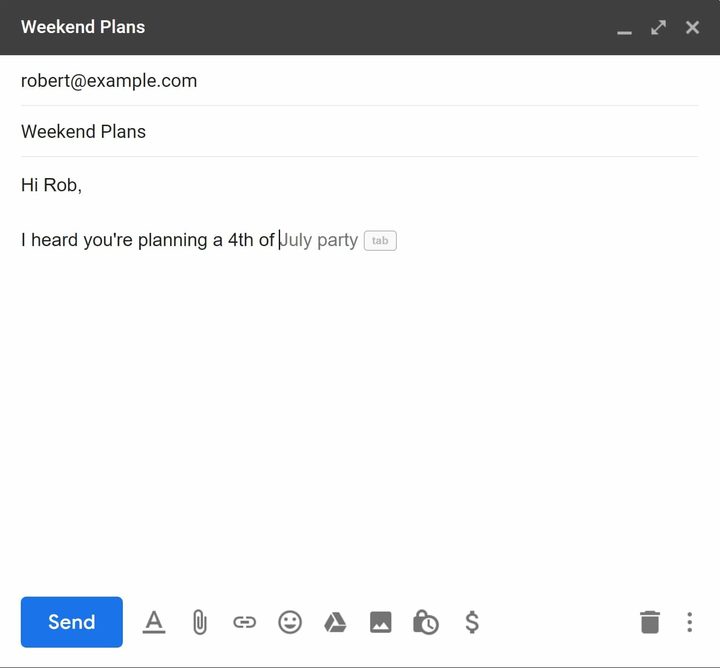Close the Weekend Plans compose window
Image resolution: width=720 pixels, height=668 pixels.
(x=692, y=27)
